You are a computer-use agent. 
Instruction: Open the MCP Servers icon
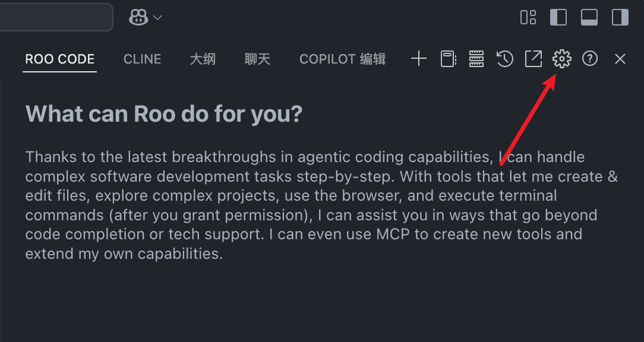coord(476,58)
